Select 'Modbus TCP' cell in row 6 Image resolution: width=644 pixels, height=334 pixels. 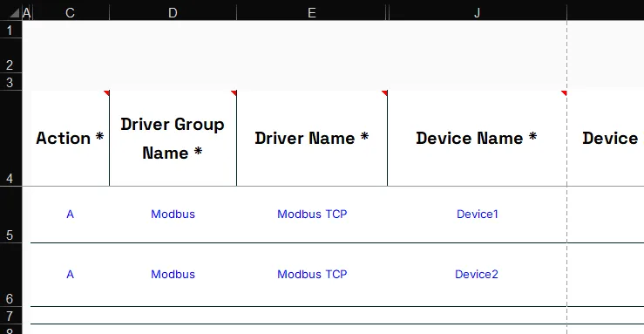coord(312,275)
